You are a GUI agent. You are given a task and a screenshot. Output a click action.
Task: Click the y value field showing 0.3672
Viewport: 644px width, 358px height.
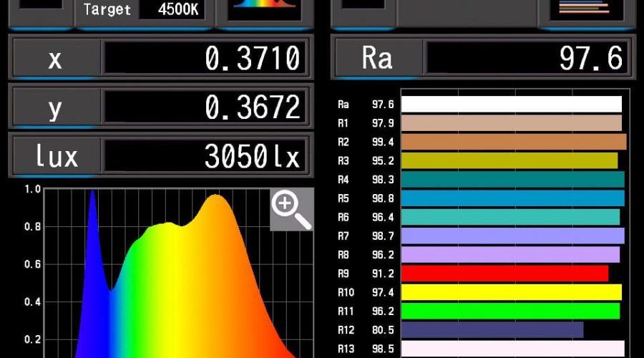[x=205, y=107]
